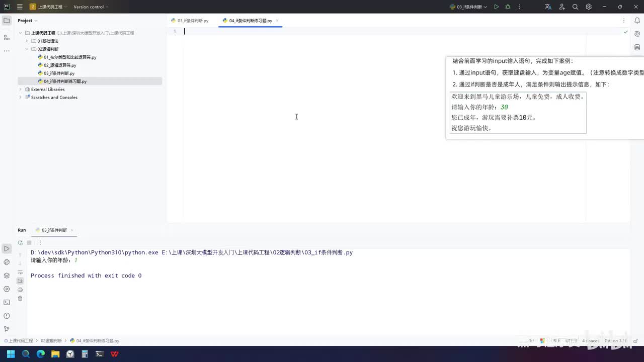Open the Structure tool window icon

click(7, 37)
